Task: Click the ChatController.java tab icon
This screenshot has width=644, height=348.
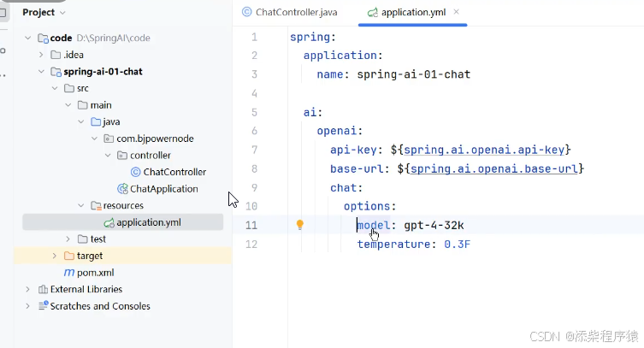Action: (247, 12)
